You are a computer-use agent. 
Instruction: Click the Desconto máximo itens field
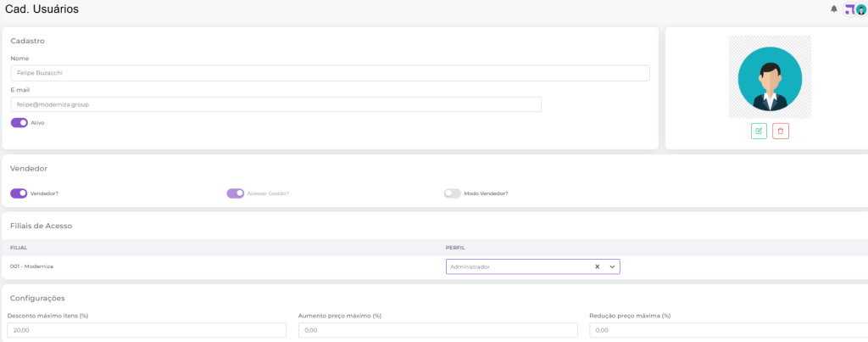point(147,330)
